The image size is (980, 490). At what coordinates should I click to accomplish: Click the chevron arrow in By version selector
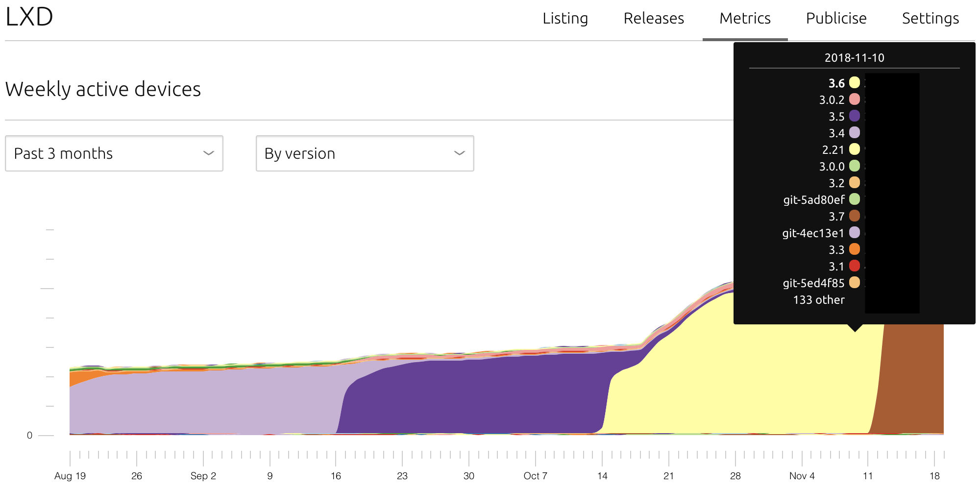tap(459, 153)
